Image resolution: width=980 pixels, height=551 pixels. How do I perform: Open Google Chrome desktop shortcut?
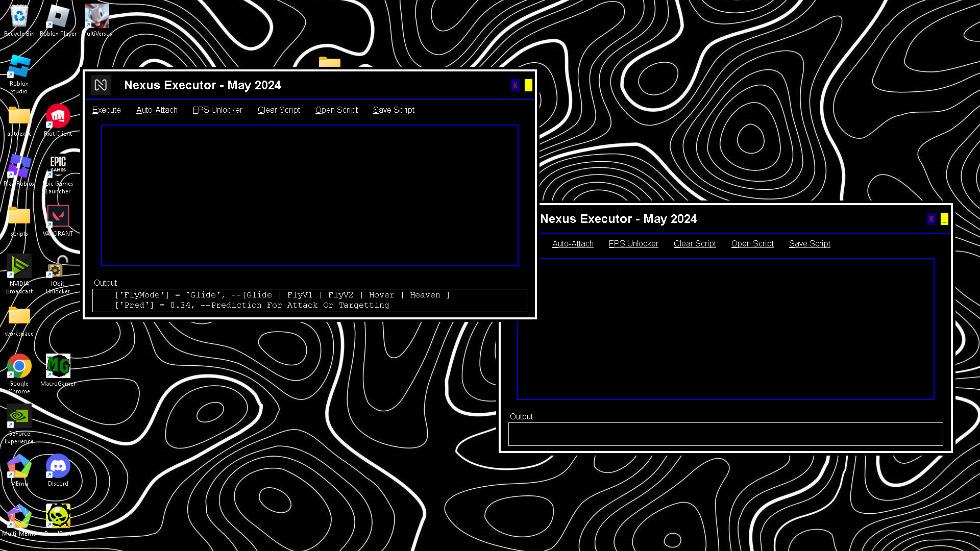point(19,366)
